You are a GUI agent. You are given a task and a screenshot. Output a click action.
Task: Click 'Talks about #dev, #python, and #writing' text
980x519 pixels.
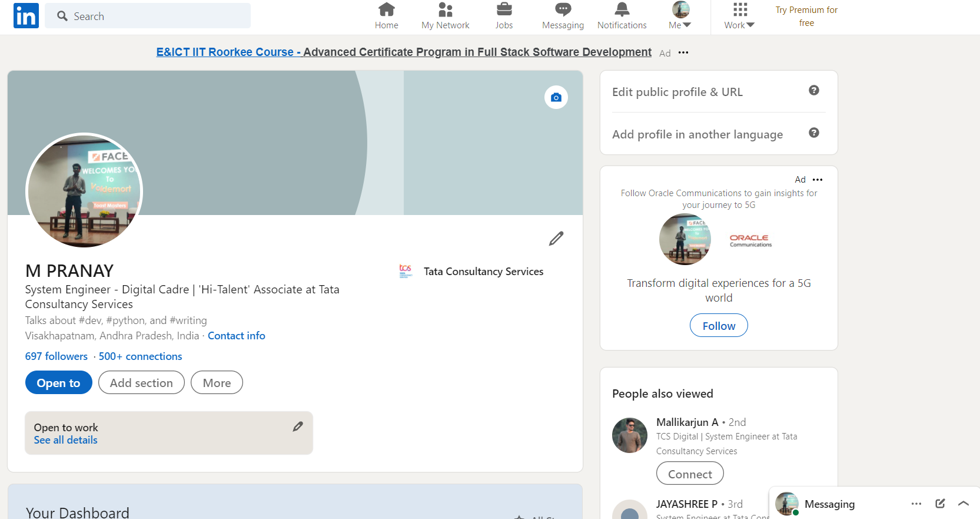pos(116,320)
